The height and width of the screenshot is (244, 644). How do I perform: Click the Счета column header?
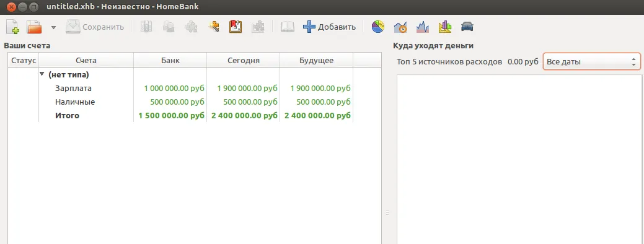tap(86, 61)
